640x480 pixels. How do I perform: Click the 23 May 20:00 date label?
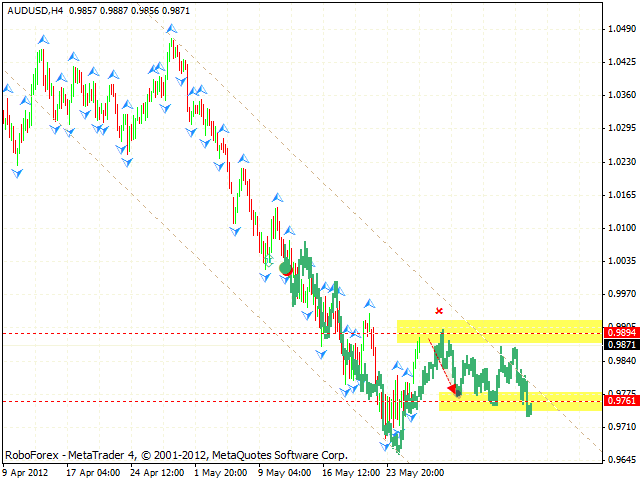tap(418, 472)
